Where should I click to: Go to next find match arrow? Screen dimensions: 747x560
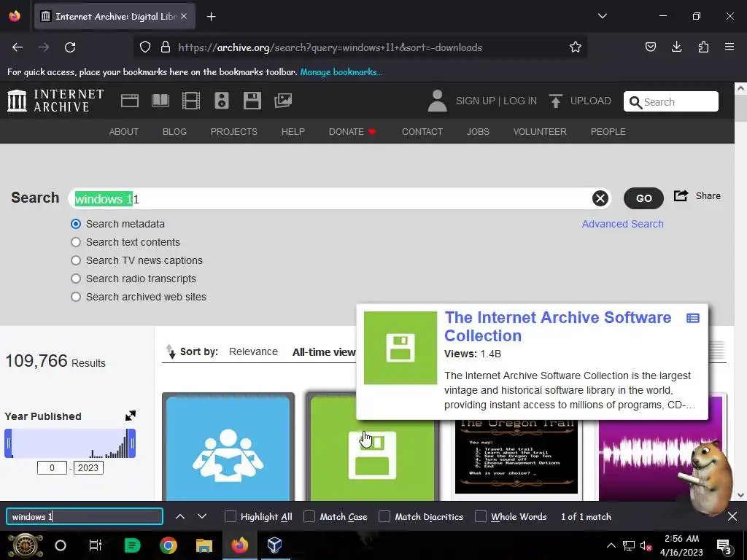tap(202, 517)
